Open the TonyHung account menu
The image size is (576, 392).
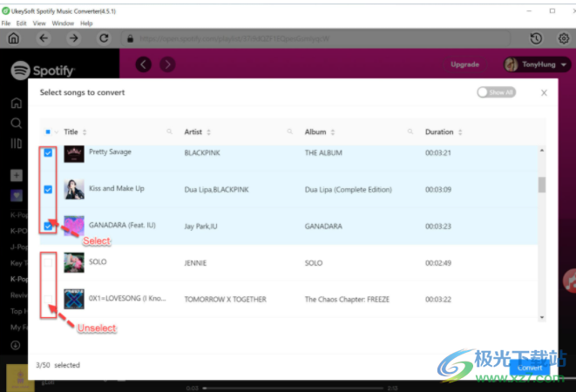[x=537, y=64]
